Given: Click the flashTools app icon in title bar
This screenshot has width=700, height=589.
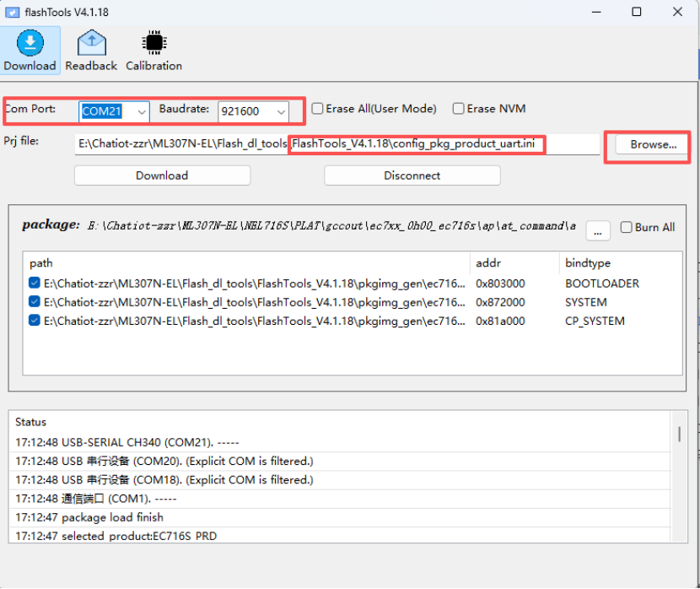Looking at the screenshot, I should 12,12.
